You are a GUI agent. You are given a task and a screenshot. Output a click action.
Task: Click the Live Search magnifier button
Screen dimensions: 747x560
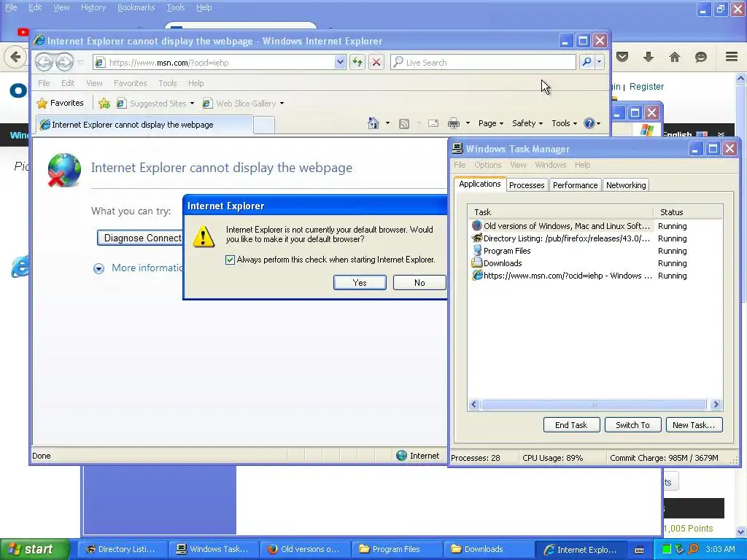coord(587,62)
